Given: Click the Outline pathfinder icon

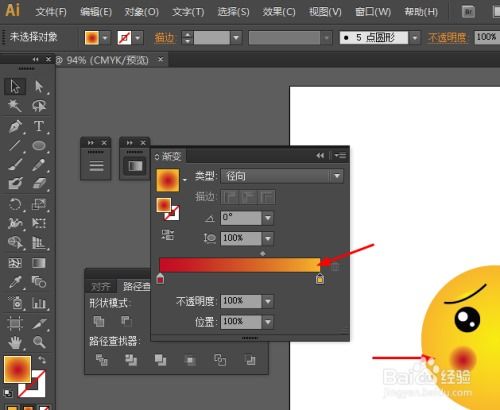Looking at the screenshot, I should coord(220,360).
